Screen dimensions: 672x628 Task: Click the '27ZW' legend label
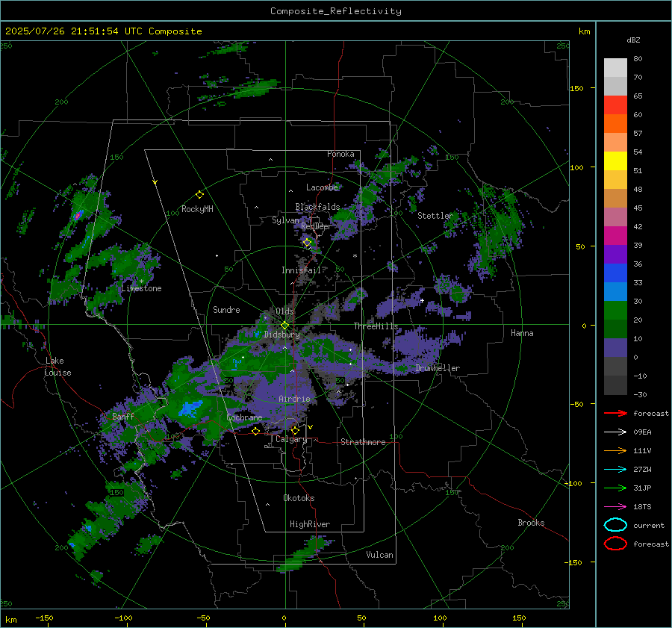642,470
